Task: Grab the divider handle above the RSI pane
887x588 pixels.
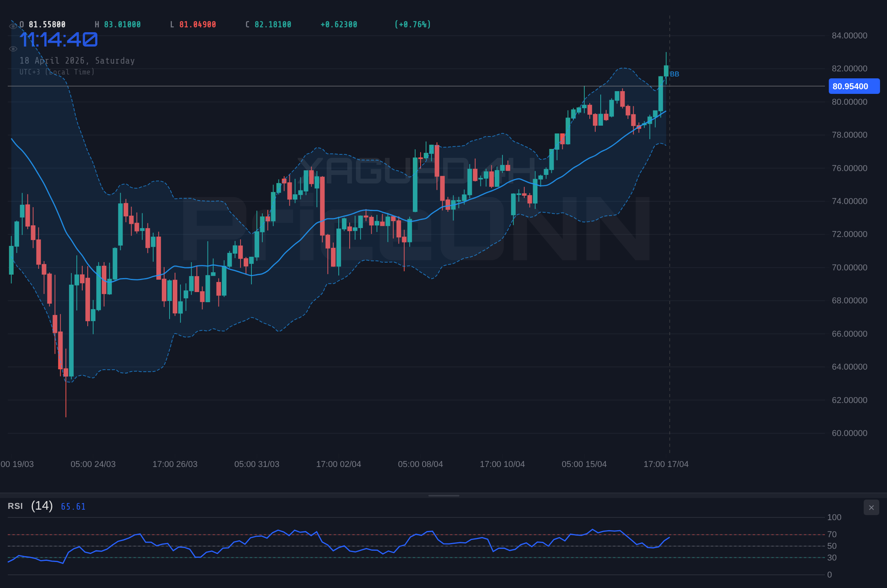Action: coord(443,495)
